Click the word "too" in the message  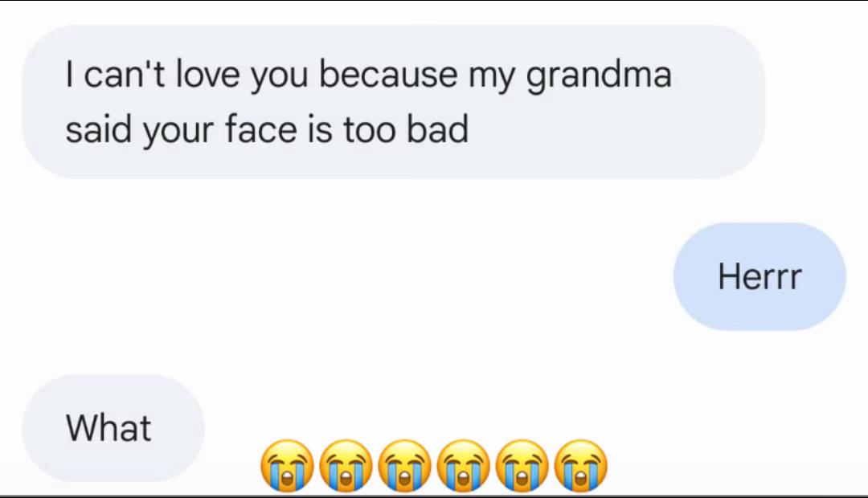370,129
